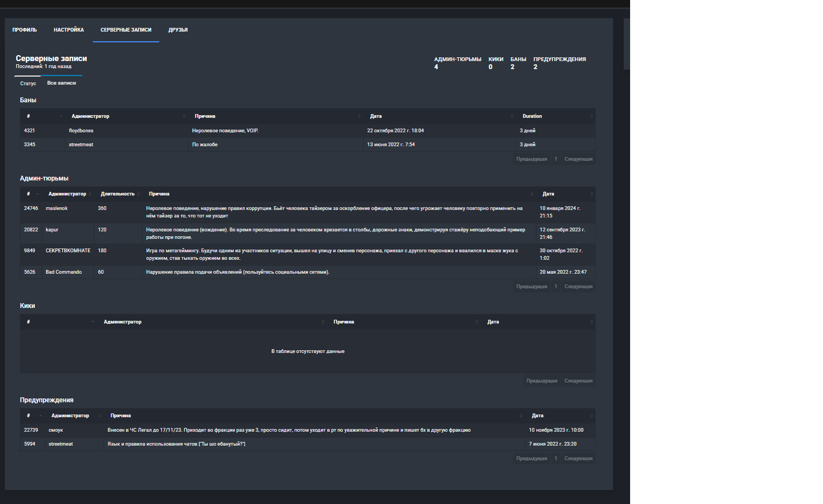Switch to the Все записи sub-tab
This screenshot has width=823, height=504.
62,83
